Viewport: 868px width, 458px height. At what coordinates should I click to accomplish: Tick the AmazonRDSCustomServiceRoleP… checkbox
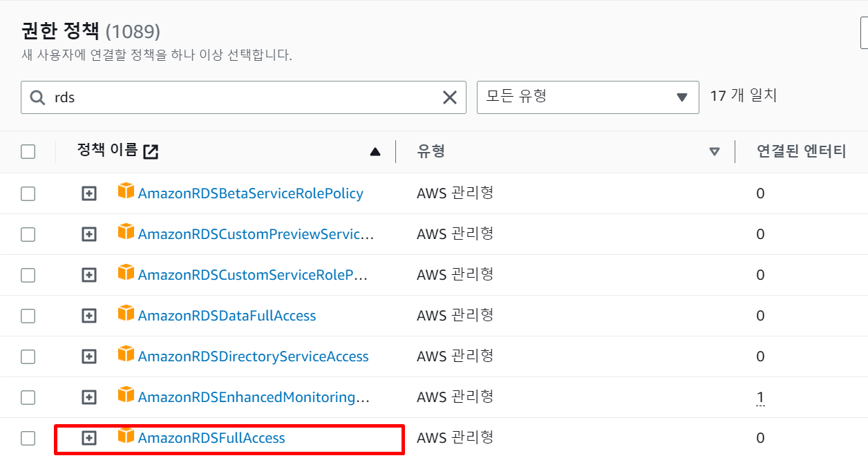28,276
